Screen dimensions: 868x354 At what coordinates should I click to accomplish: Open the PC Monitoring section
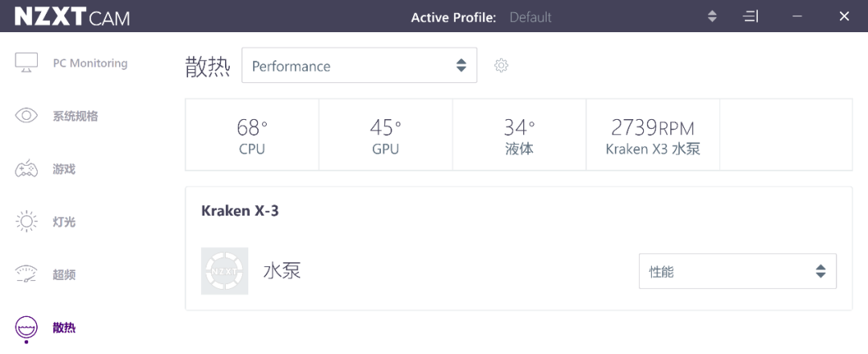[x=90, y=63]
